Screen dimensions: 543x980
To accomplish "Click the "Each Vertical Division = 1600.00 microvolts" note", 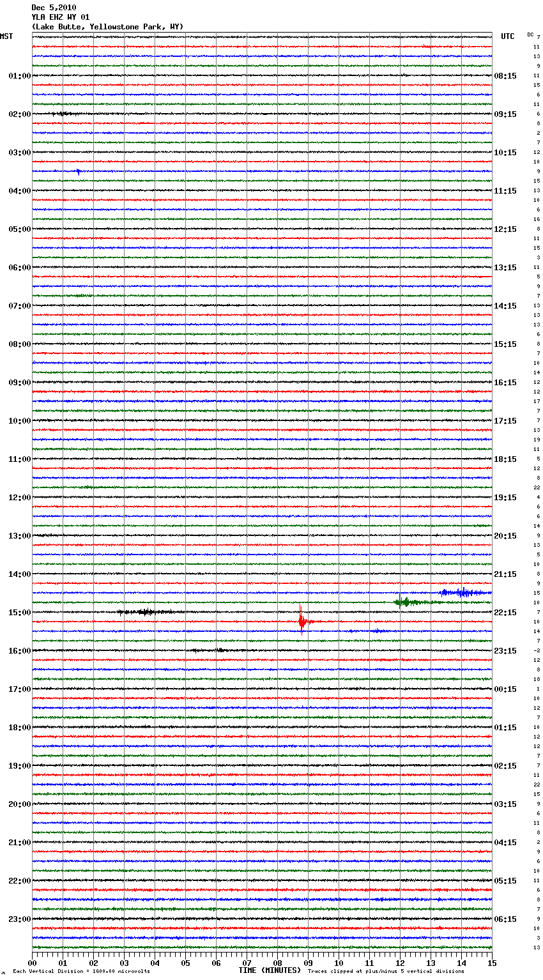I will [x=81, y=972].
